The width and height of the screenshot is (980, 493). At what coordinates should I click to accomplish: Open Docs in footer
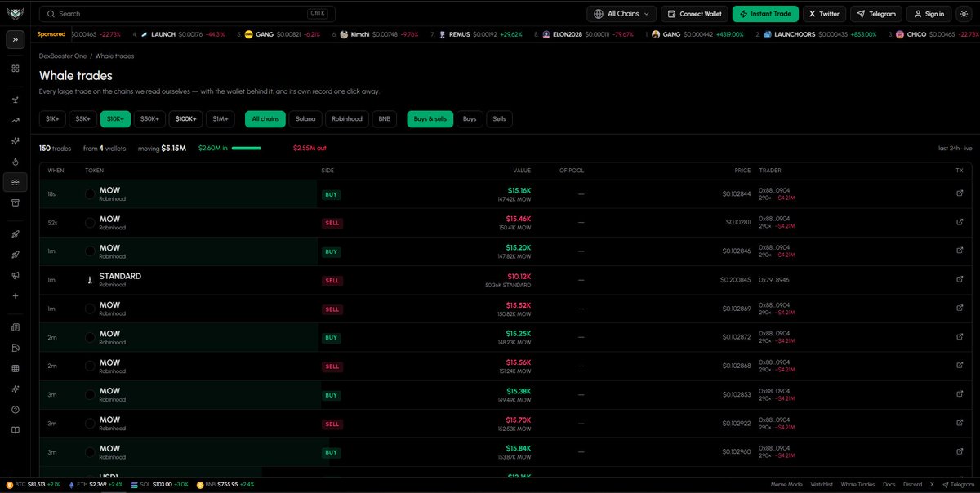click(x=889, y=485)
